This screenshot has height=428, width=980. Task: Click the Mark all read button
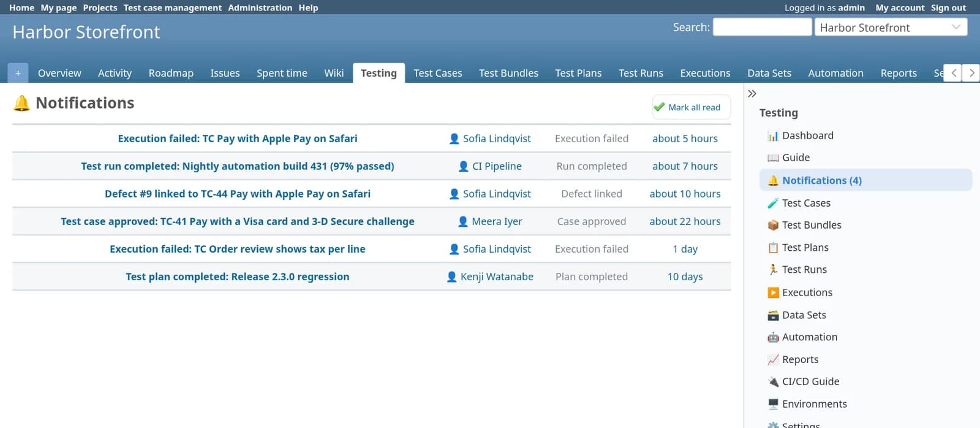pyautogui.click(x=692, y=107)
